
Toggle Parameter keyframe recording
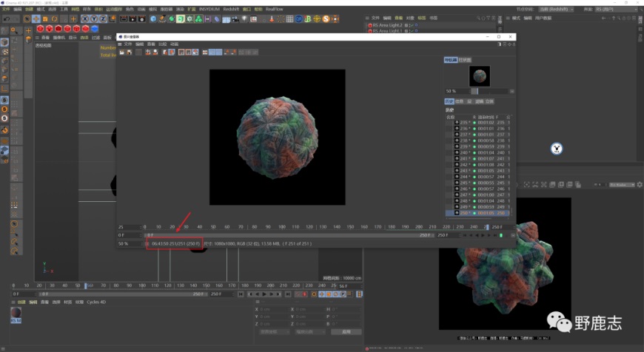[x=343, y=294]
